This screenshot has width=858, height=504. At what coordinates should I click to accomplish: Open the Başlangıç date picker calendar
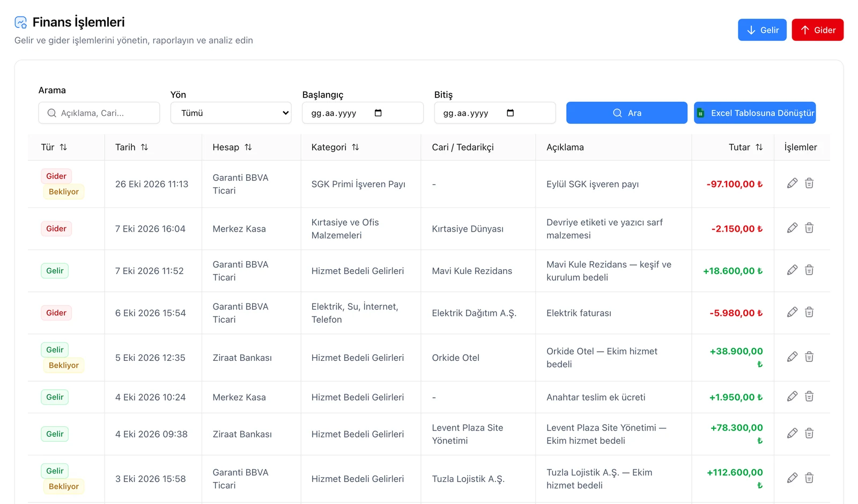point(378,113)
